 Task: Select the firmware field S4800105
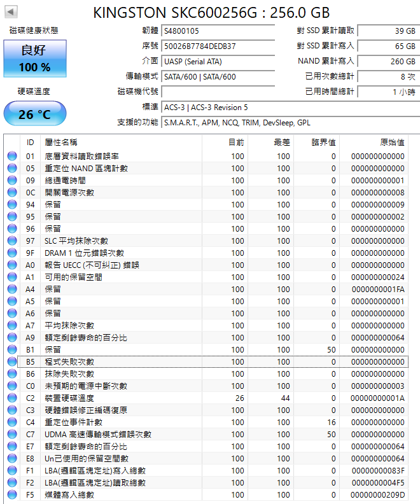tap(218, 31)
